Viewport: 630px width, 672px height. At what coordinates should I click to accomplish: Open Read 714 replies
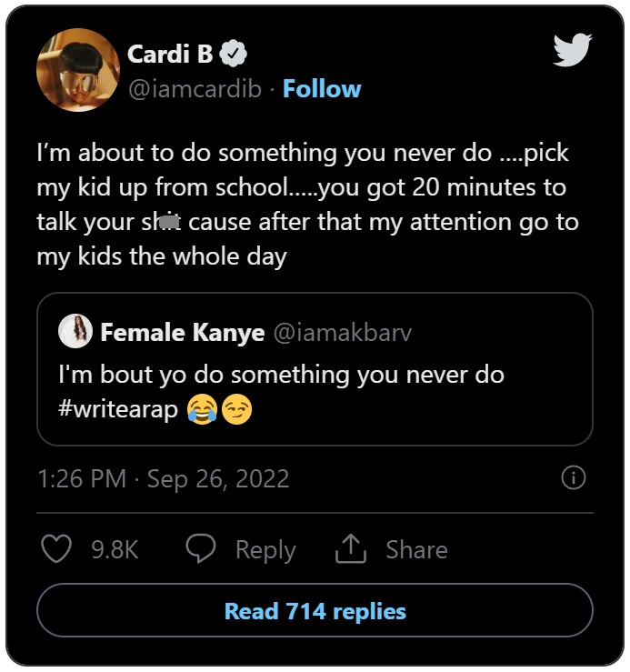(x=315, y=611)
